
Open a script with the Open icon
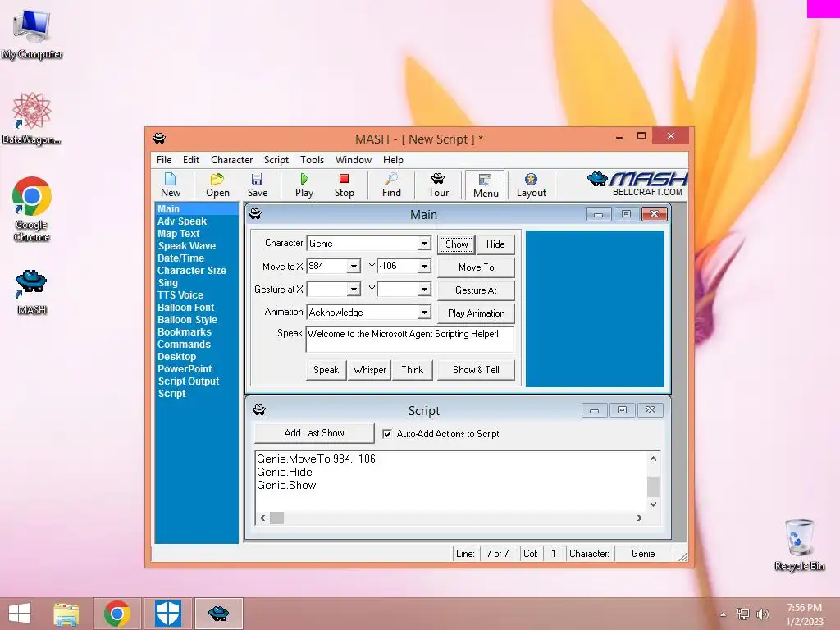point(217,185)
